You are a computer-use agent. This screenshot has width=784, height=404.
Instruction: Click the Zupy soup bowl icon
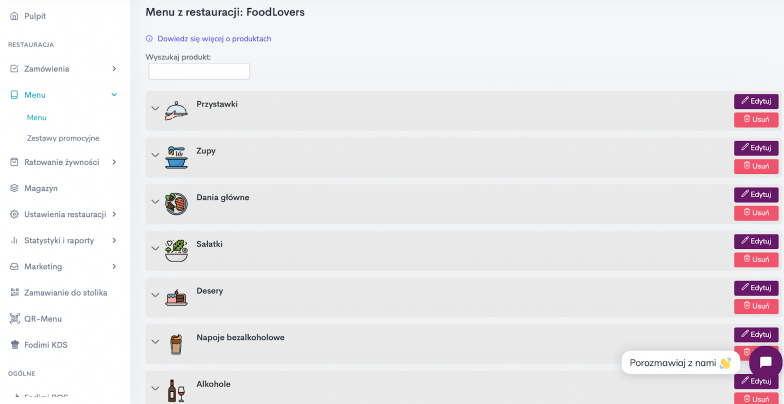click(176, 158)
